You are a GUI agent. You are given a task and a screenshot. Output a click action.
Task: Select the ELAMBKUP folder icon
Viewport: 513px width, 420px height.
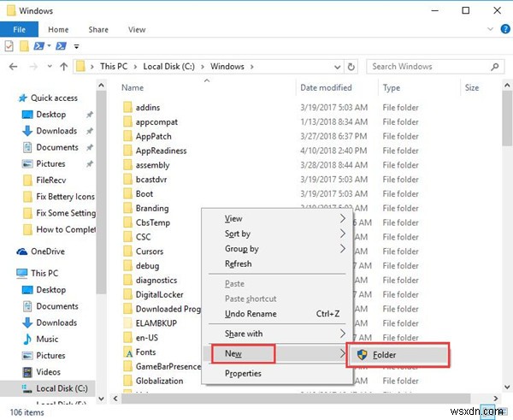point(127,323)
